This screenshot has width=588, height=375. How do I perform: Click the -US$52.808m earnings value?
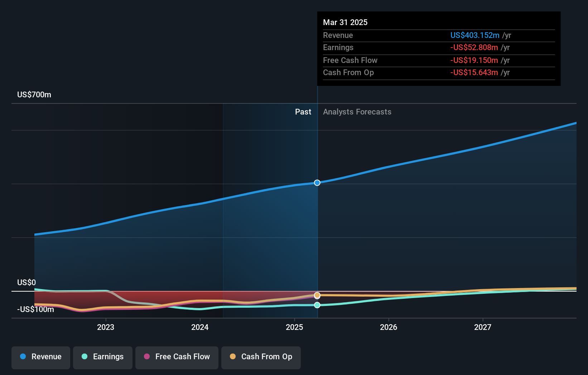(x=474, y=48)
